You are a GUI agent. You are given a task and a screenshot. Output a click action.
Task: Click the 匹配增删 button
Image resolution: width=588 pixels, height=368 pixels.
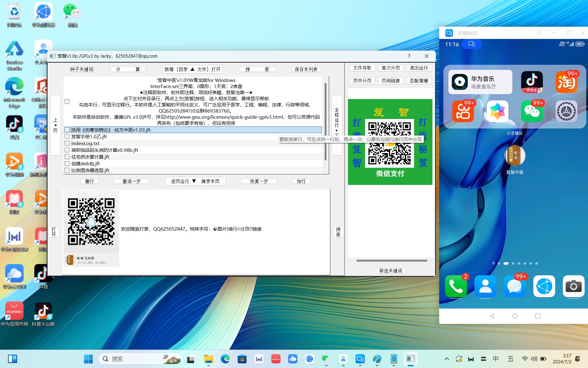[419, 81]
